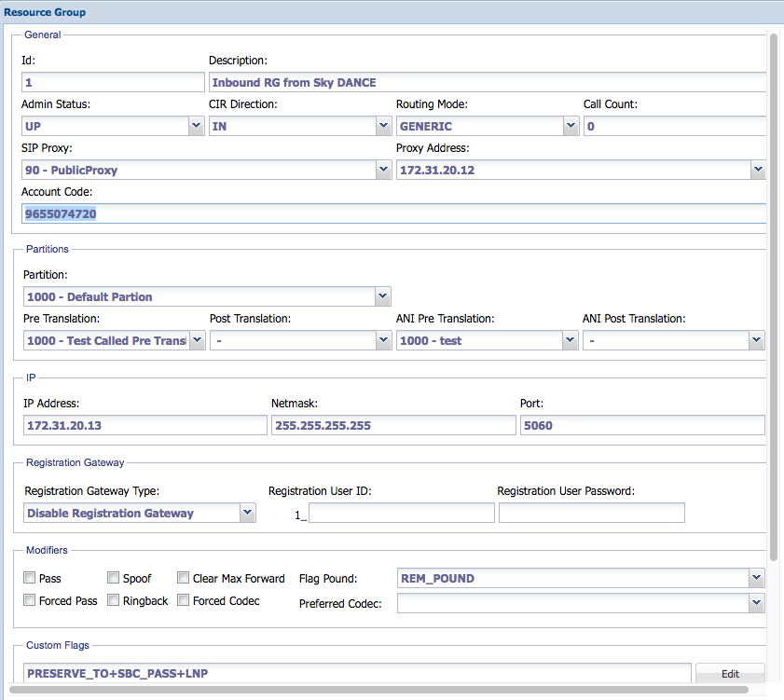
Task: Click the Resource Group panel title
Action: 45,12
